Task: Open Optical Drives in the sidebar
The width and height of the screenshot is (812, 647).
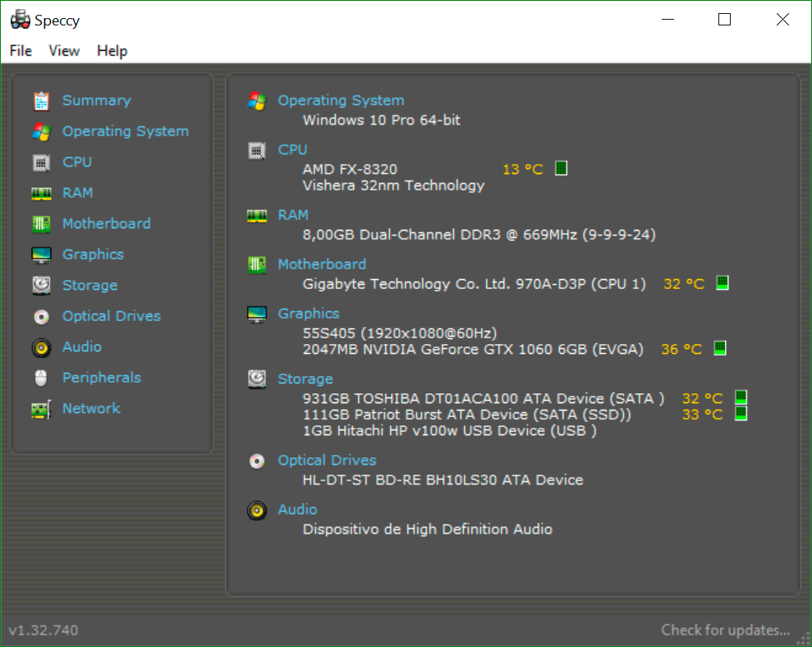Action: click(x=112, y=316)
